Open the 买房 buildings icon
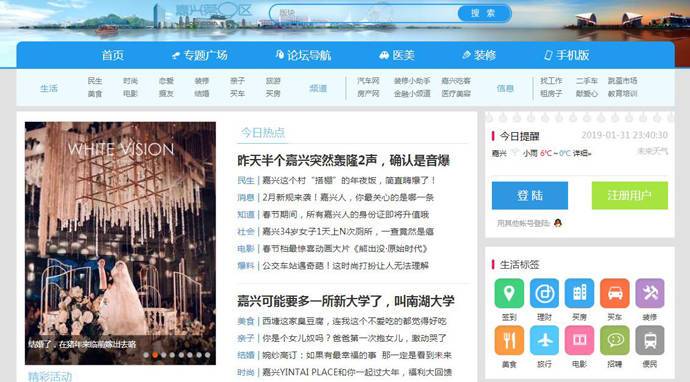The height and width of the screenshot is (382, 690). coord(579,293)
